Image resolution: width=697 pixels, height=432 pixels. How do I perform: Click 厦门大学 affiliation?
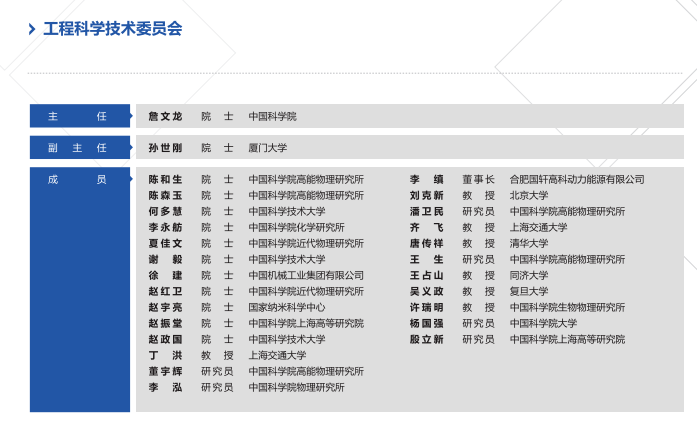coord(268,148)
